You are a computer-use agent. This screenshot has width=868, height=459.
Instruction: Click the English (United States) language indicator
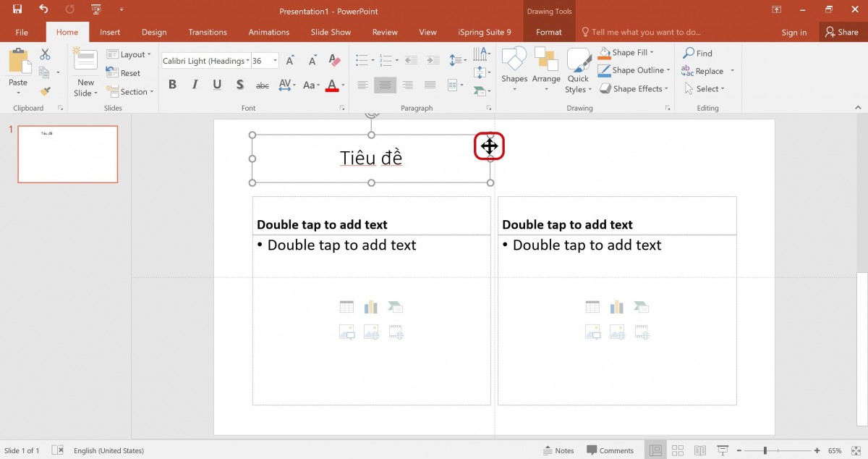(109, 450)
